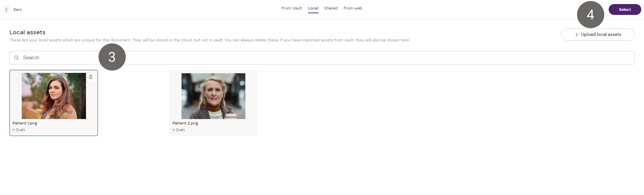
Task: Click the plus icon for uploading assets
Action: [576, 35]
